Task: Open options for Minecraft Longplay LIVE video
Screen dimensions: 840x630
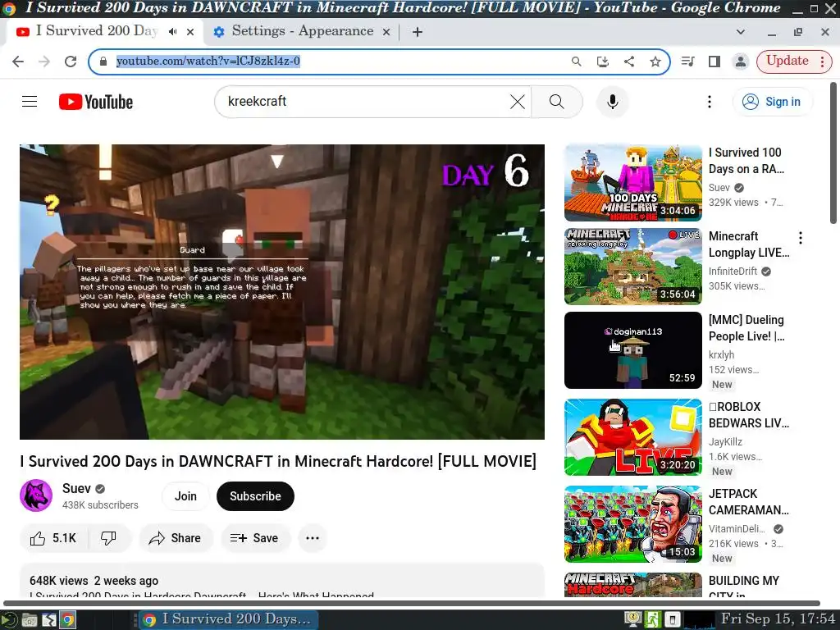Action: coord(801,238)
